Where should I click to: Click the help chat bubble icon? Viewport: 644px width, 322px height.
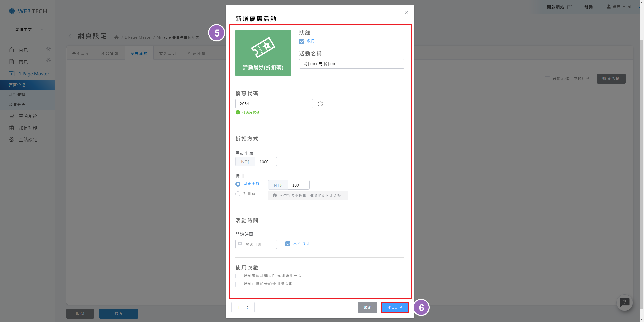tap(624, 302)
